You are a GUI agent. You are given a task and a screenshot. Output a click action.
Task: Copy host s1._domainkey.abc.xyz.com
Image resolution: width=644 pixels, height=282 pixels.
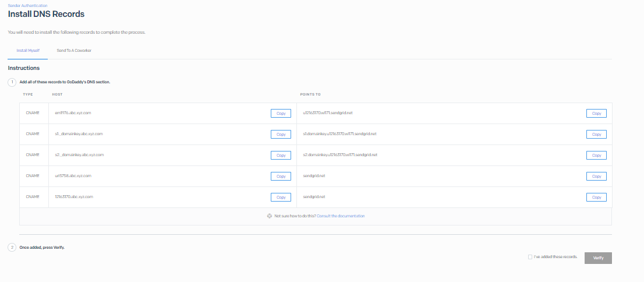tap(281, 135)
